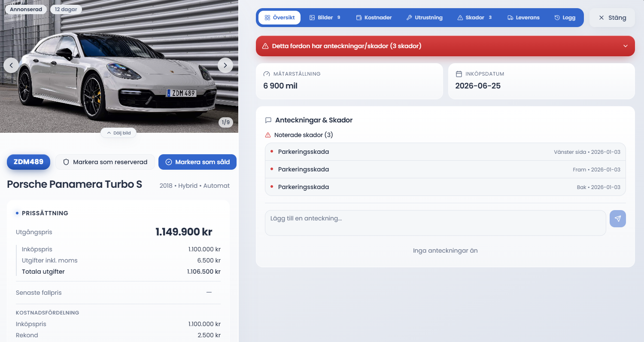The image size is (644, 342).
Task: Show the next car photo
Action: (x=225, y=65)
